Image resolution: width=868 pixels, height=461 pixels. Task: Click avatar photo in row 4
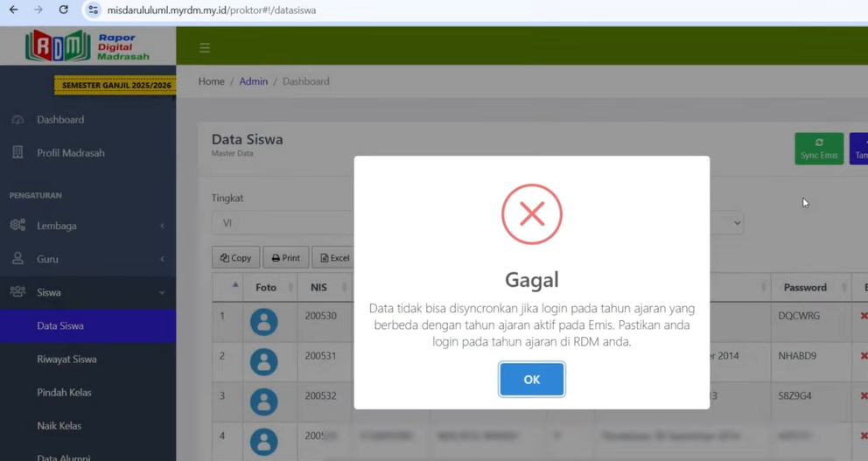264,442
